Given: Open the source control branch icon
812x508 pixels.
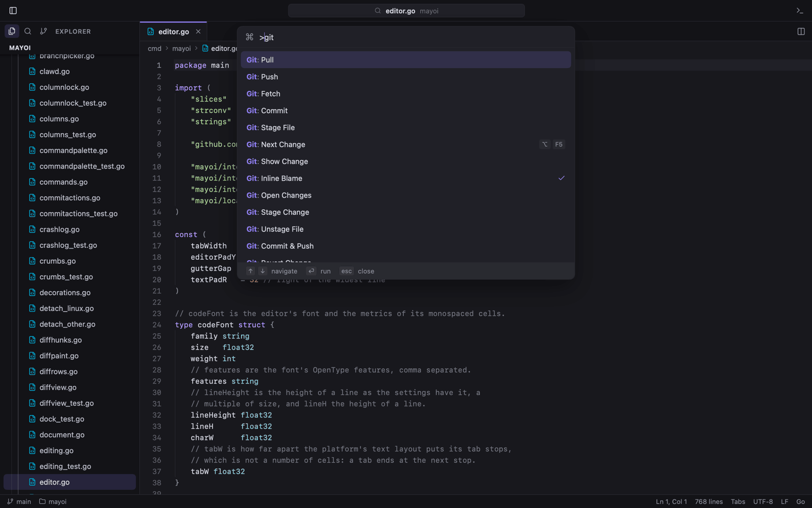Looking at the screenshot, I should (44, 31).
